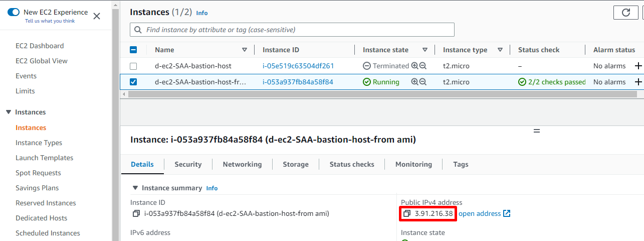
Task: Click the refresh instances button
Action: (x=625, y=13)
